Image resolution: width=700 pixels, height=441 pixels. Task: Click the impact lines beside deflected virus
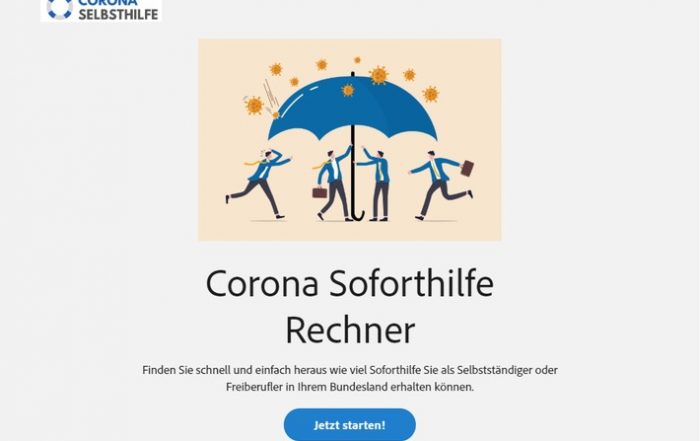(x=270, y=93)
